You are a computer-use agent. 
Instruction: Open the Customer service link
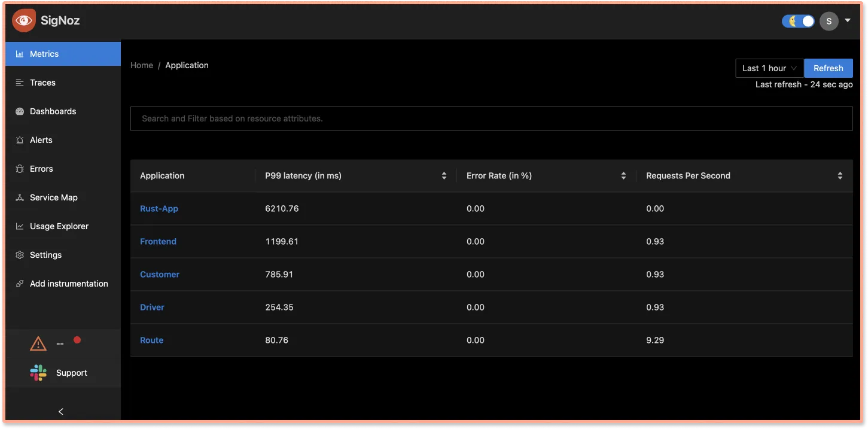pyautogui.click(x=160, y=275)
